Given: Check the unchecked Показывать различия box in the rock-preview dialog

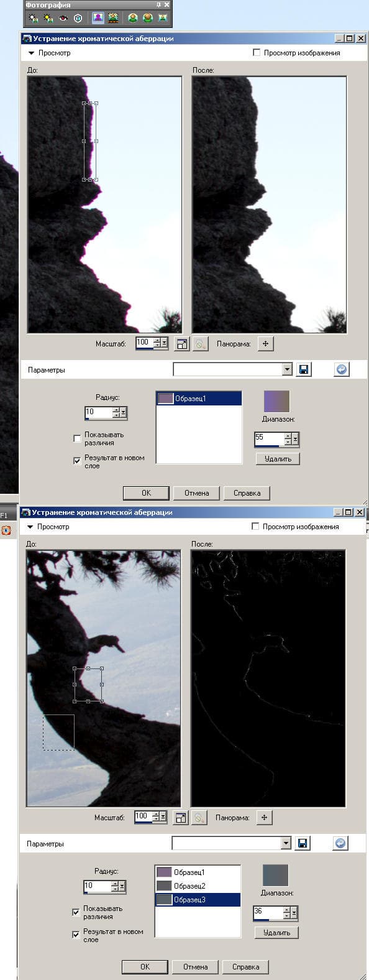Looking at the screenshot, I should click(77, 439).
